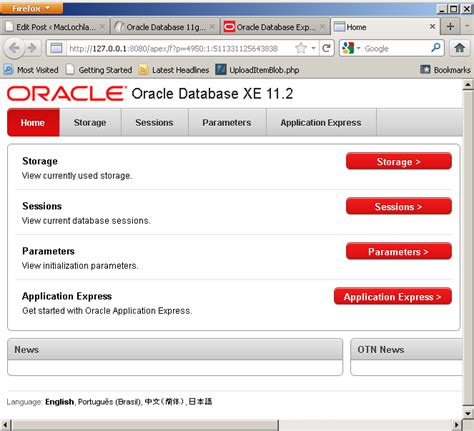Open the Firefox application menu
The width and height of the screenshot is (474, 431).
31,8
